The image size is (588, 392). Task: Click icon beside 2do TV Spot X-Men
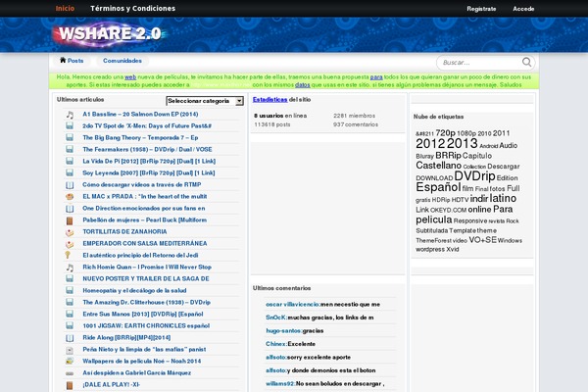point(70,125)
